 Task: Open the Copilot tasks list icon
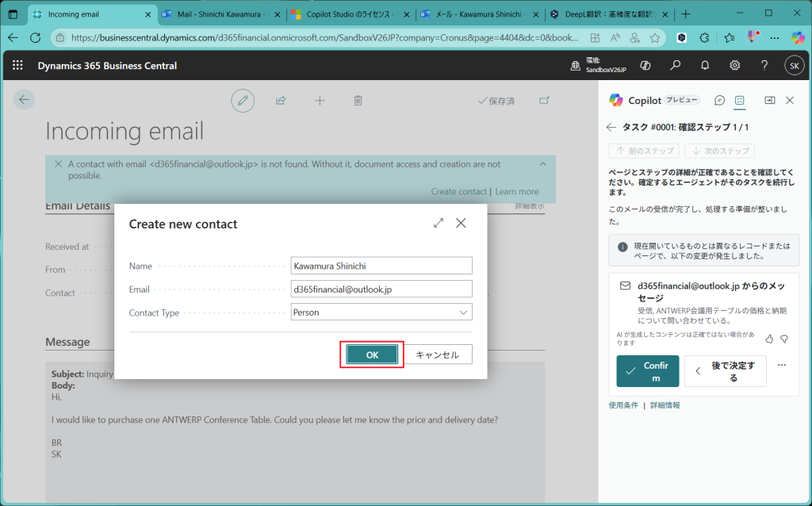740,101
